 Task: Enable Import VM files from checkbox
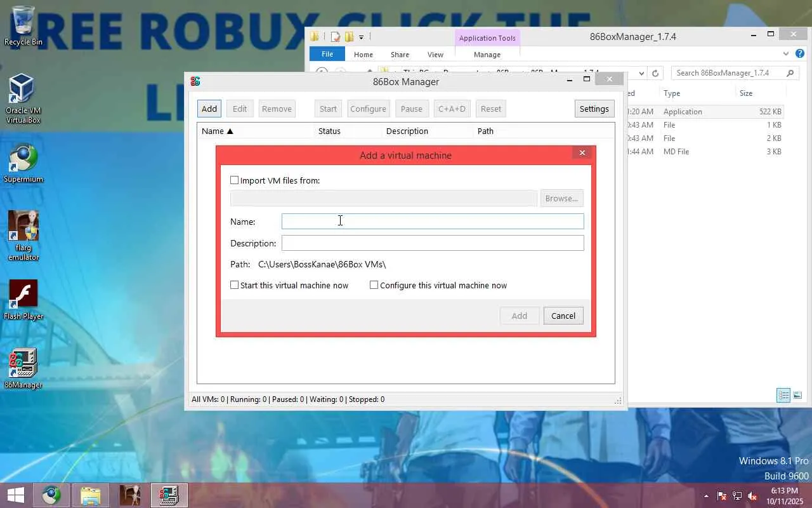[x=234, y=180]
